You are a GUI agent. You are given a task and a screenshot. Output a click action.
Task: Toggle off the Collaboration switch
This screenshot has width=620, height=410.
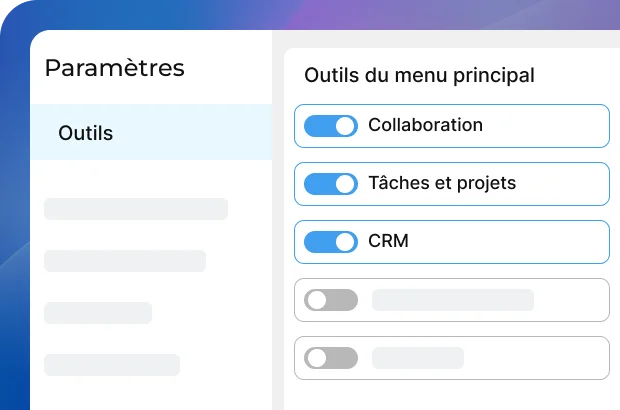click(x=330, y=126)
